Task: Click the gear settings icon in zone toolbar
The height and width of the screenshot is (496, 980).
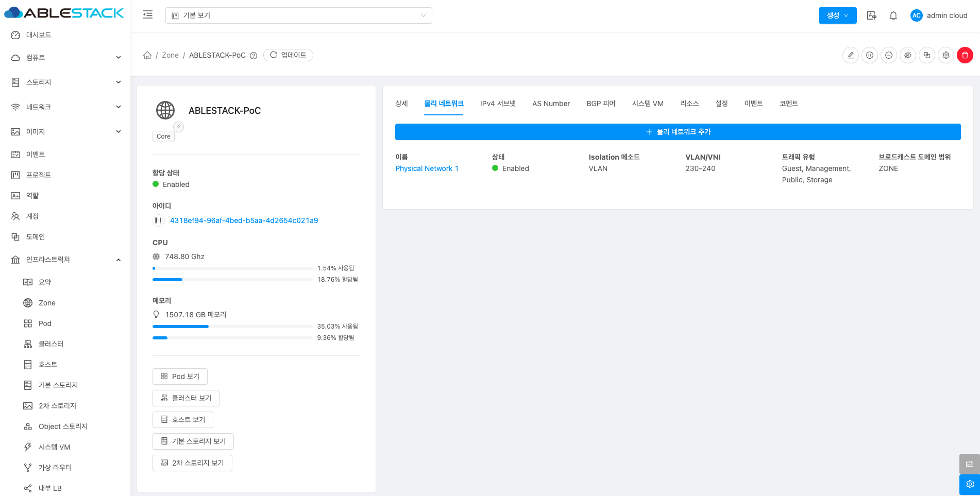Action: coord(946,55)
